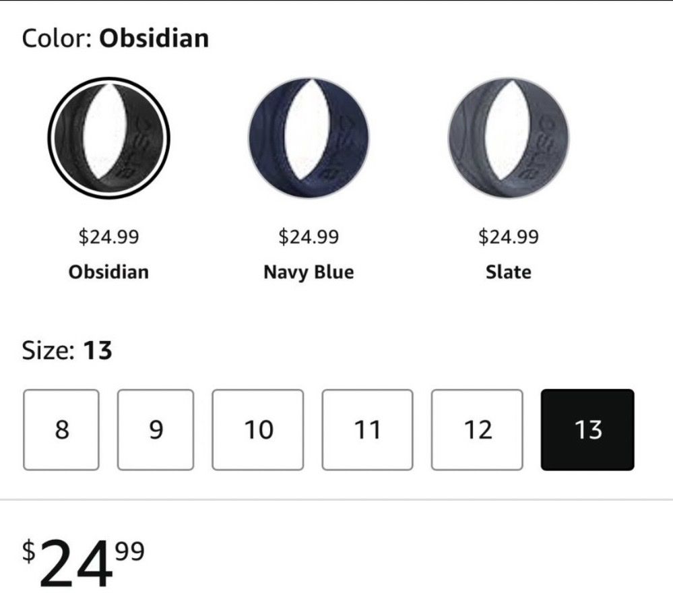Pick ring size 10

[x=258, y=429]
